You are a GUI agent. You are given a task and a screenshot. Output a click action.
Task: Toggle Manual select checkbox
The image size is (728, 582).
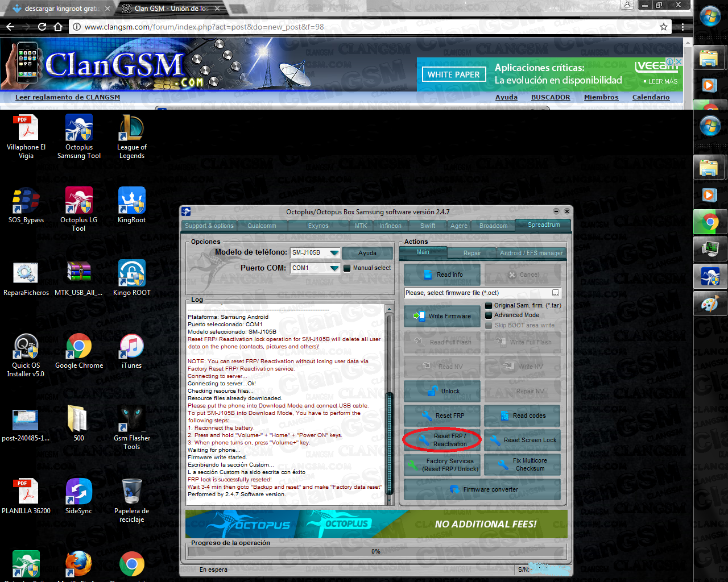(347, 268)
